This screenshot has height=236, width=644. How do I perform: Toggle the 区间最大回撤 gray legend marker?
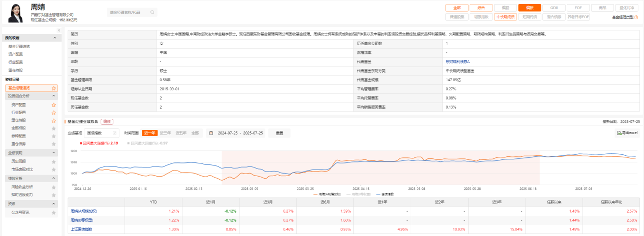129,144
